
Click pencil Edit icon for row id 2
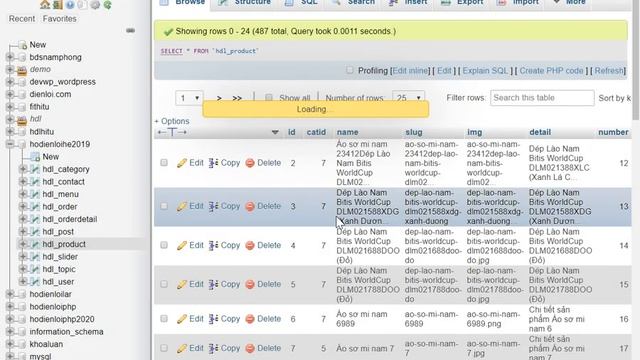coord(182,163)
